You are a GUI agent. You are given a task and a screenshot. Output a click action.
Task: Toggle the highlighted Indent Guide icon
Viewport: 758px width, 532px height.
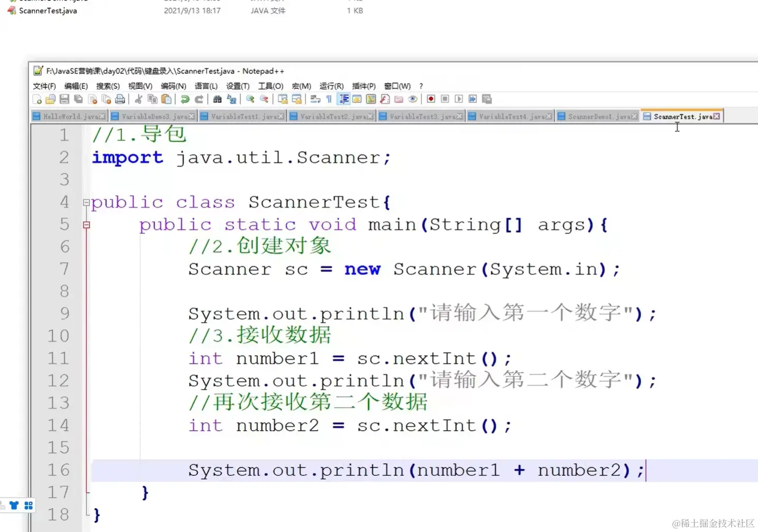pos(343,99)
